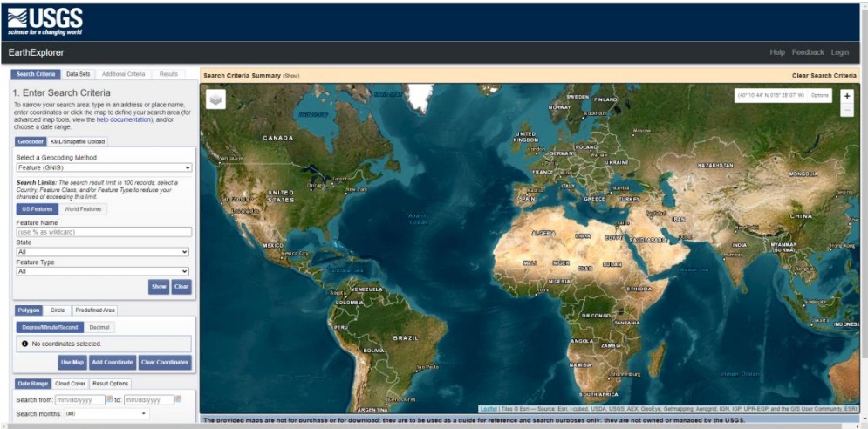Select the Circle tab
Screen dimensions: 868x429
[x=58, y=310]
